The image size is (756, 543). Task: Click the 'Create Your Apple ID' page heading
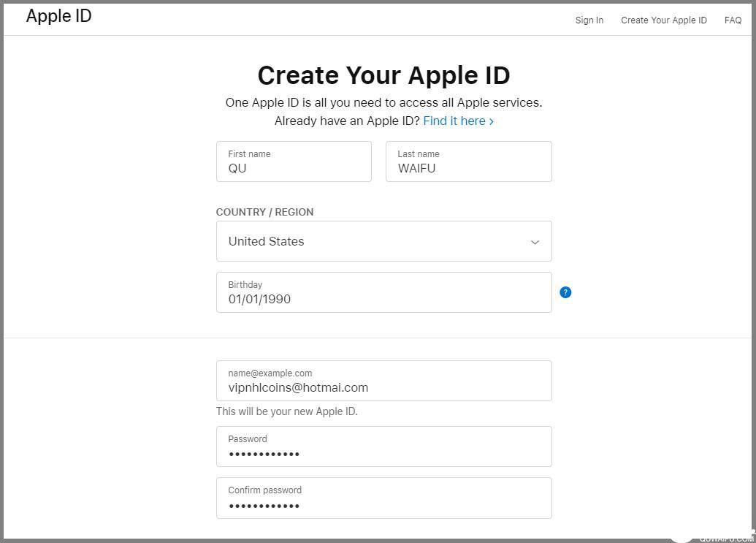[383, 75]
